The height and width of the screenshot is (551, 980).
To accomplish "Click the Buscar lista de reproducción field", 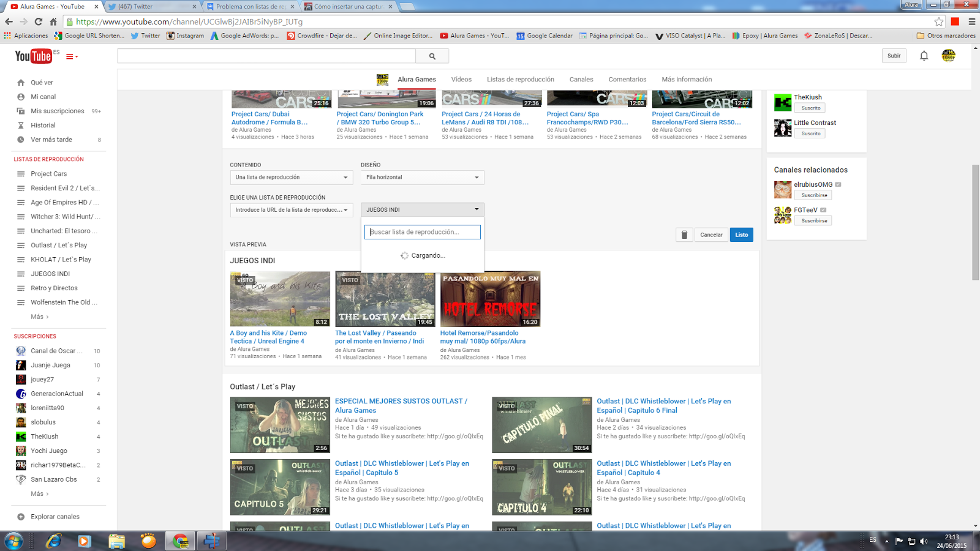I will coord(423,232).
